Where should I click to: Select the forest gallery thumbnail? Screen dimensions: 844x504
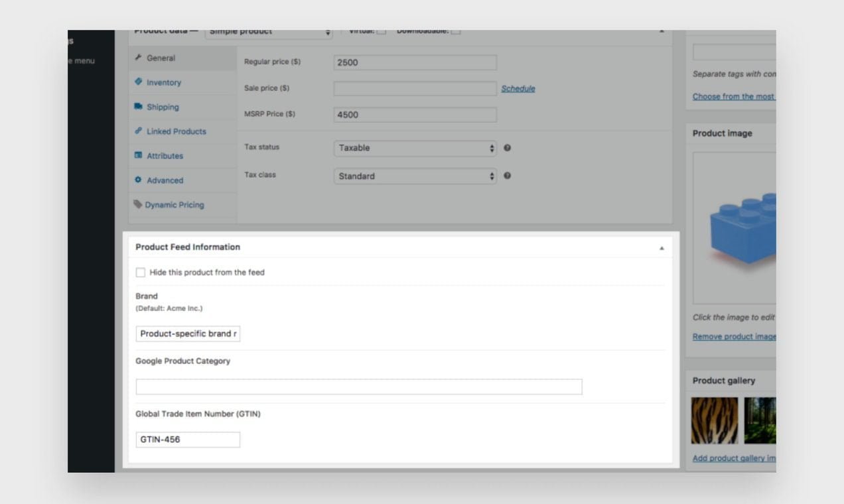coord(760,420)
